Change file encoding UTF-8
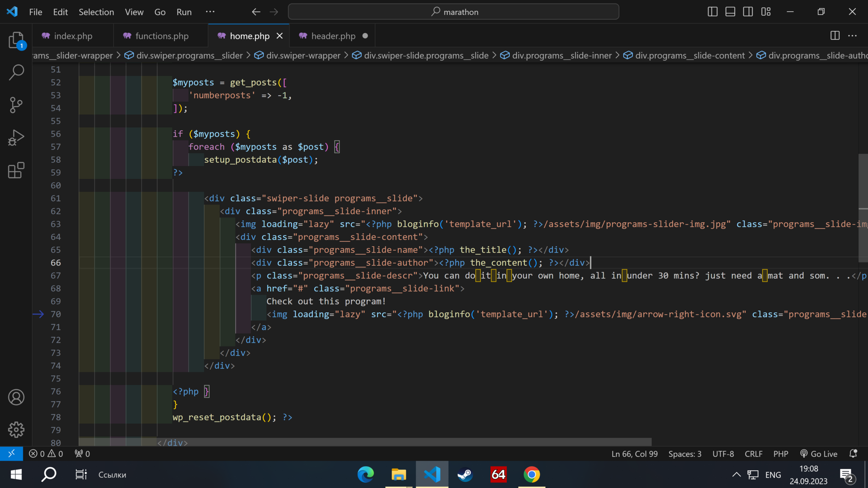 (723, 454)
